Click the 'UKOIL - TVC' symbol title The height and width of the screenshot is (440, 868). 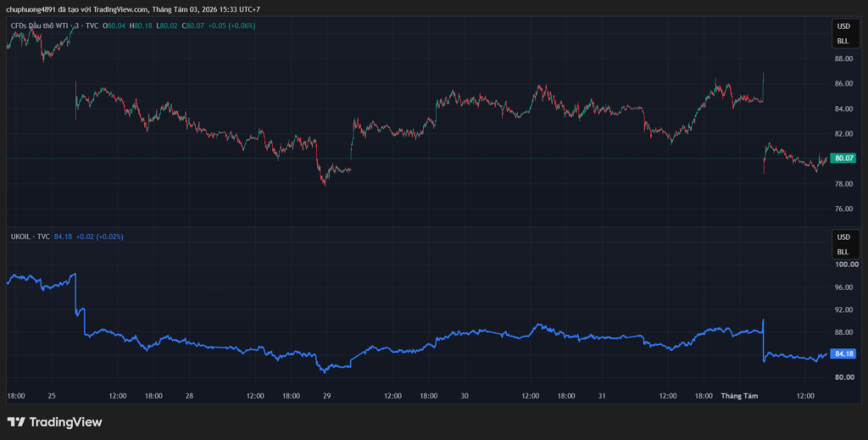point(31,237)
